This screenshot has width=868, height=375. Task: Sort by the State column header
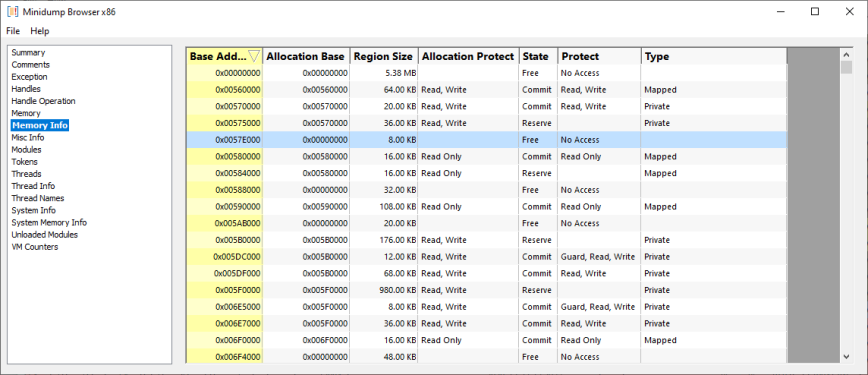point(538,56)
